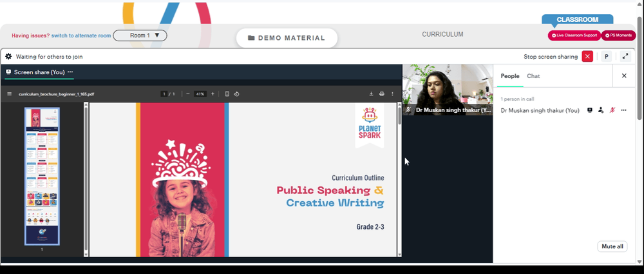Select the People tab
The width and height of the screenshot is (644, 274).
pyautogui.click(x=510, y=76)
